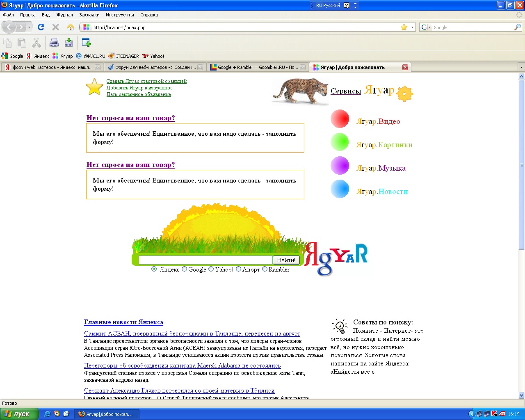Screen dimensions: 525x420
Task: Click the Добавить Ягуар в избранное link
Action: point(139,88)
